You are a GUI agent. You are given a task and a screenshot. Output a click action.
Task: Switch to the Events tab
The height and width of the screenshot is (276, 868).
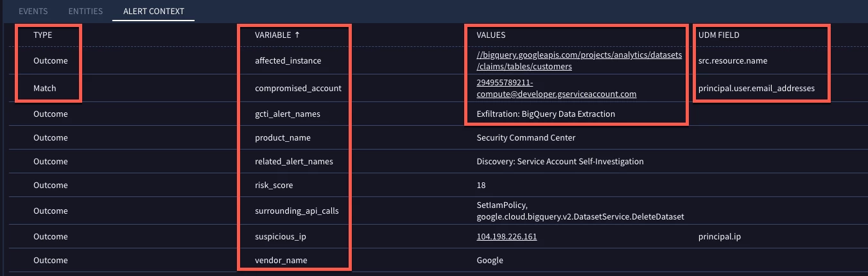[x=33, y=11]
